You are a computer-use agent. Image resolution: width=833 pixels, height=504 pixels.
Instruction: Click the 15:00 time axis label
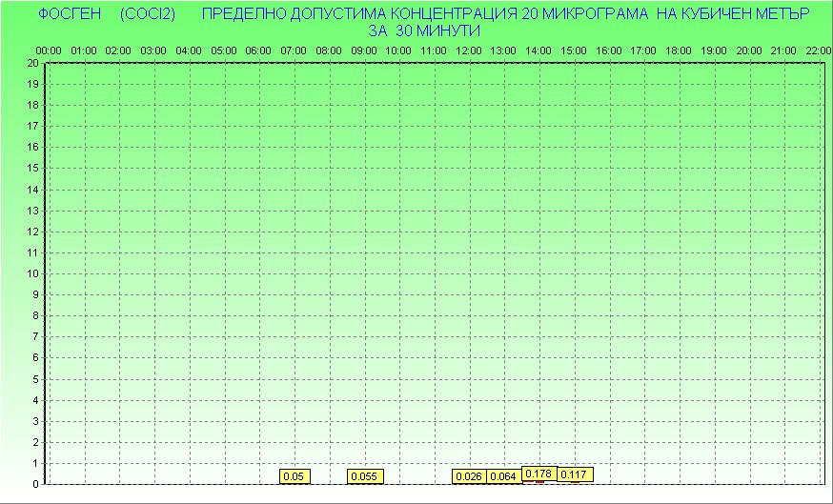coord(574,51)
